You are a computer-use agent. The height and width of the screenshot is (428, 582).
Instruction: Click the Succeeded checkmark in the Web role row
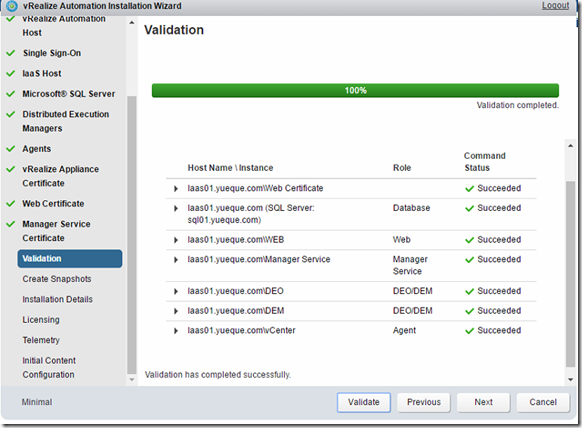point(470,240)
